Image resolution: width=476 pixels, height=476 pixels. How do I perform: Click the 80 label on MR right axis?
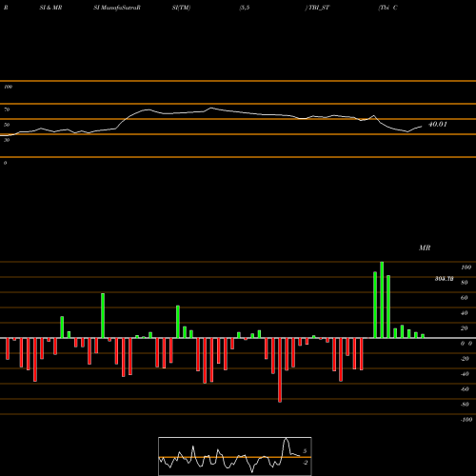coord(465,283)
